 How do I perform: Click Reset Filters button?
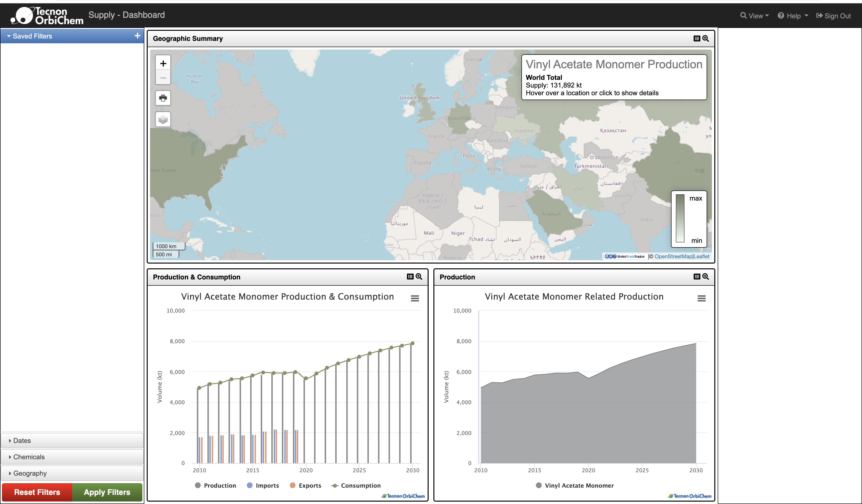pyautogui.click(x=37, y=492)
